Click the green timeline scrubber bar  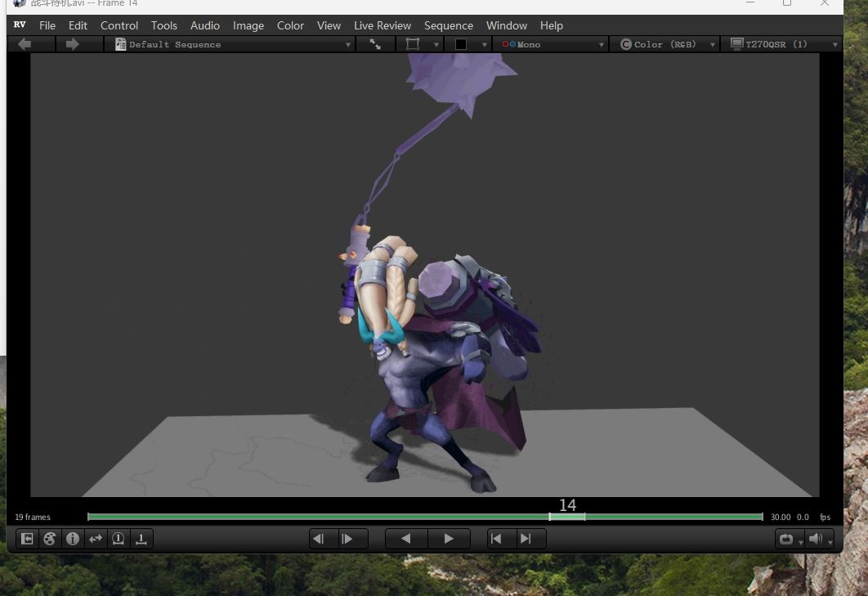pos(425,517)
